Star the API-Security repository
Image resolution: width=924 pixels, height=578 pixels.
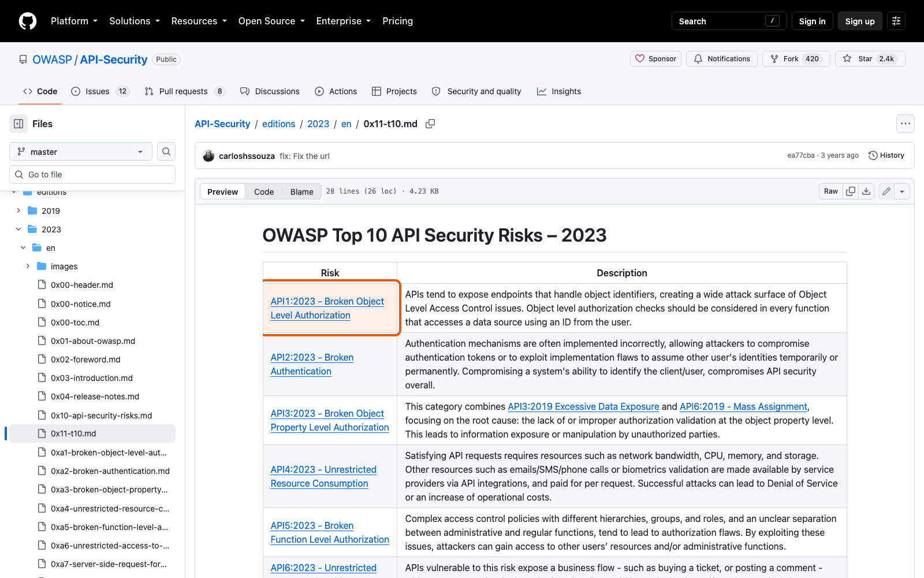tap(870, 59)
